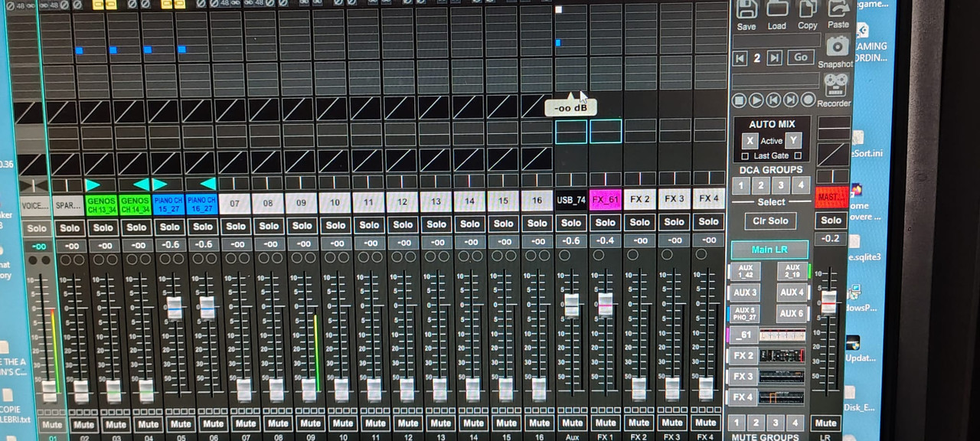The width and height of the screenshot is (980, 441).
Task: Toggle Auto Mix group Y
Action: point(793,140)
